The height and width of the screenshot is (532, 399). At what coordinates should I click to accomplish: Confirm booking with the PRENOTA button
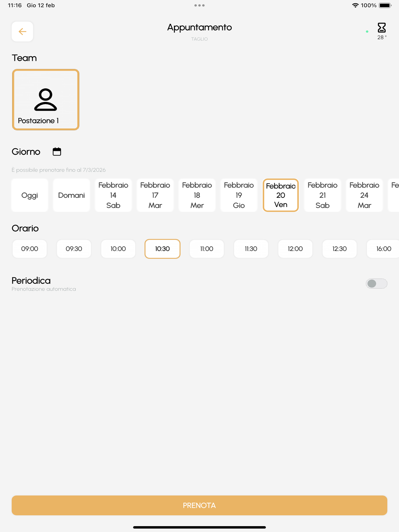pos(199,505)
